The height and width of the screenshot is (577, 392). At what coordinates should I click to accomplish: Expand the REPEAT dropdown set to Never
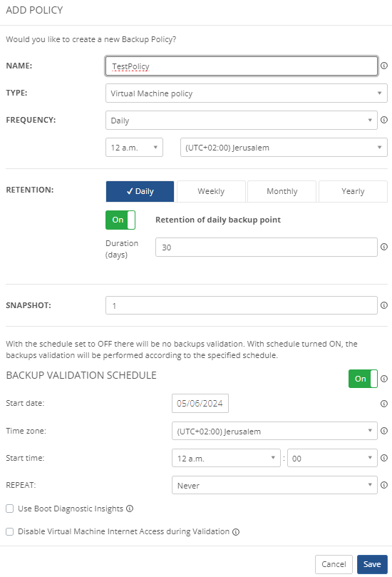coord(274,485)
